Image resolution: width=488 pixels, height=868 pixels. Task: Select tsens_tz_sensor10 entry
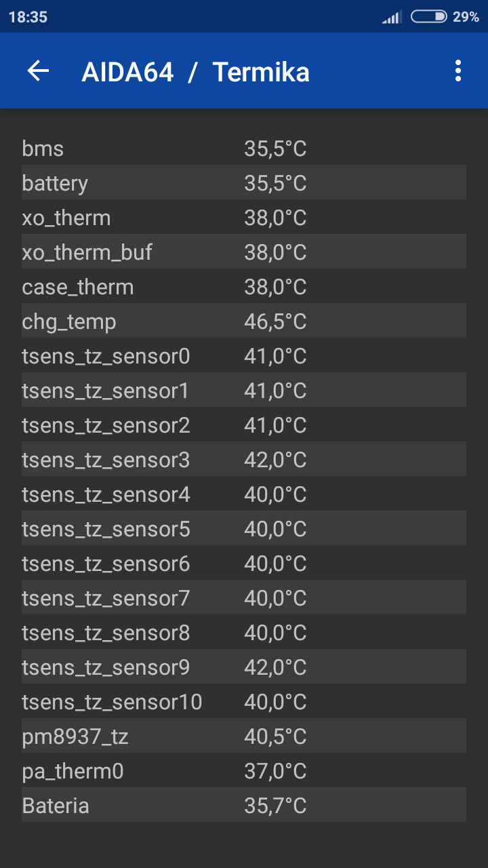[243, 702]
